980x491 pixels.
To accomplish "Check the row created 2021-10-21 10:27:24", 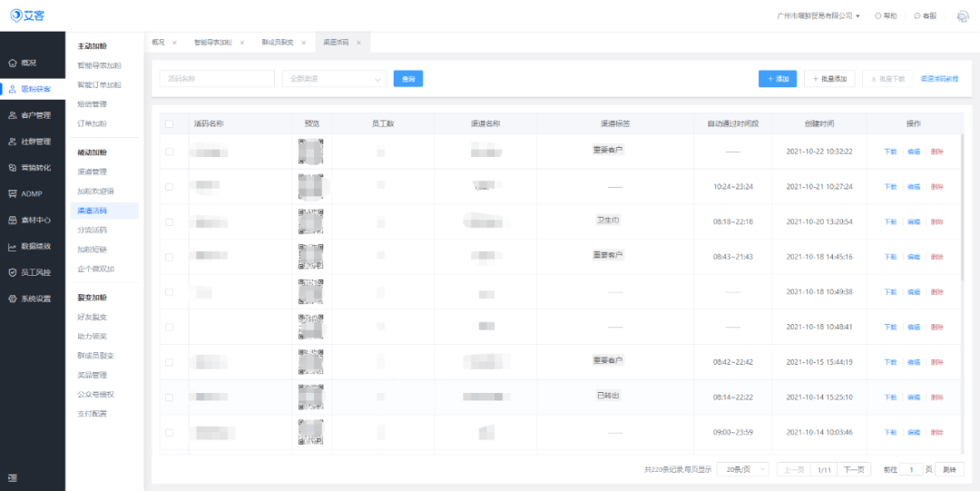I will pyautogui.click(x=170, y=186).
